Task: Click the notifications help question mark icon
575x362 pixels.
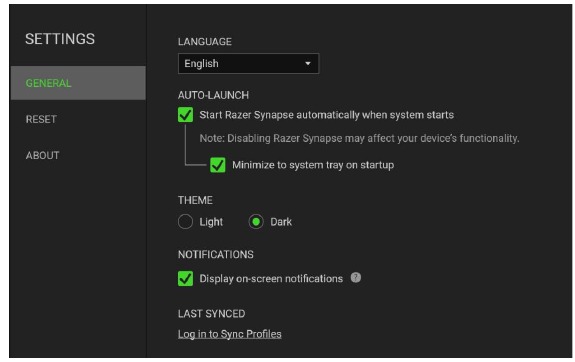Action: 355,278
